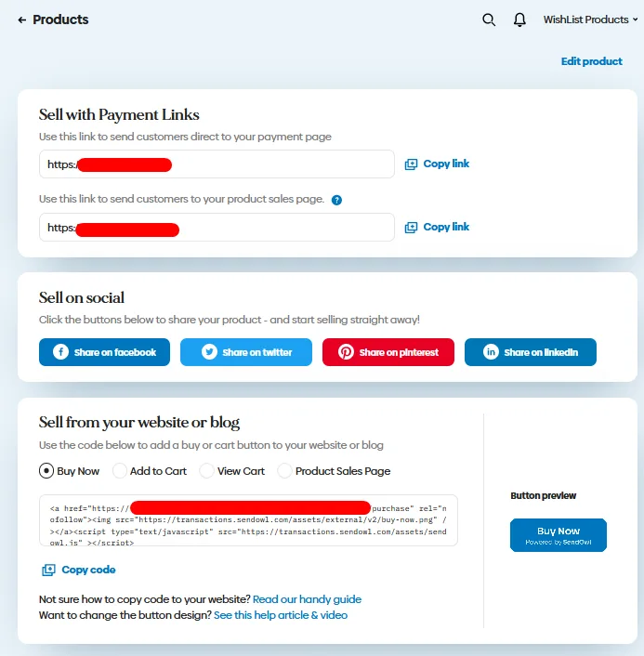644x656 pixels.
Task: Choose the View Cart radio option
Action: 206,471
